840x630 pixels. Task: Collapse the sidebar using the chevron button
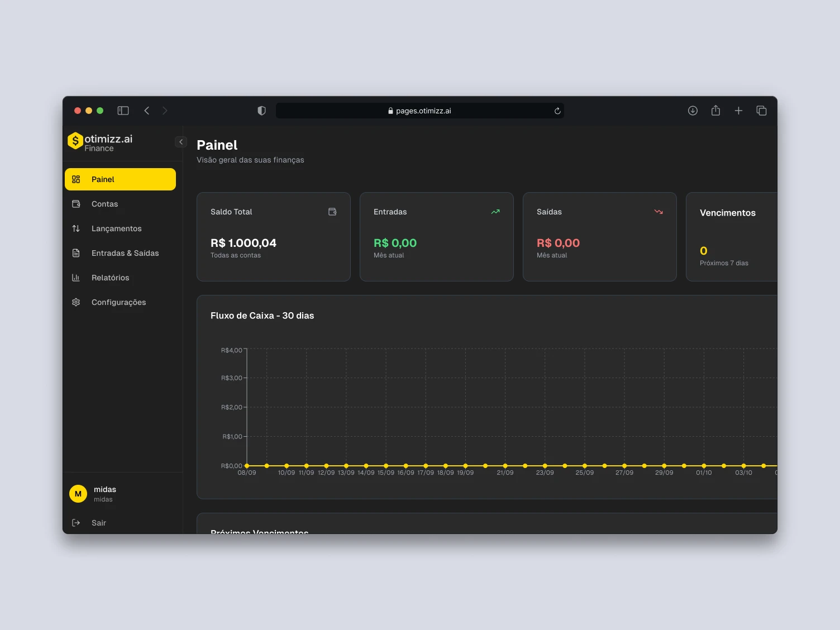(x=180, y=142)
